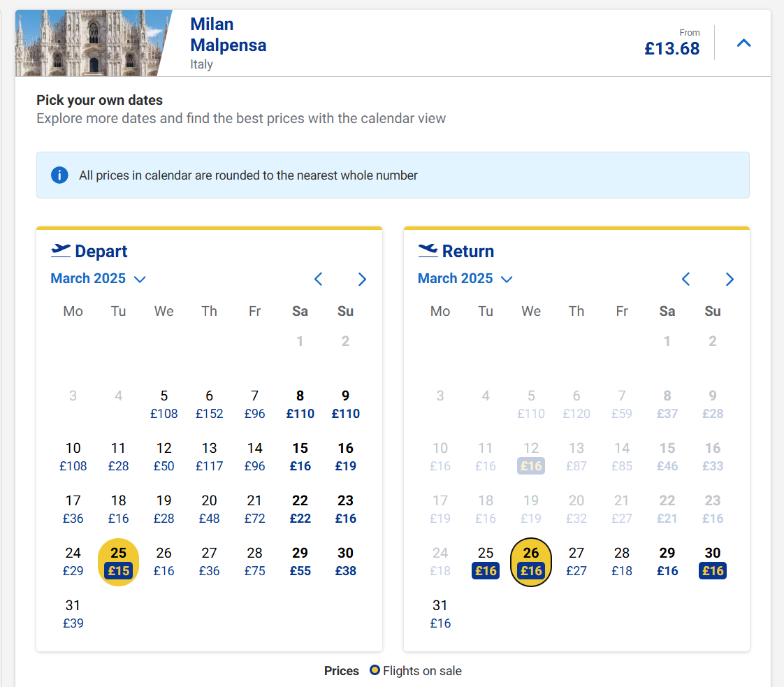The width and height of the screenshot is (784, 687).
Task: Go to next month in Return calendar
Action: (730, 279)
